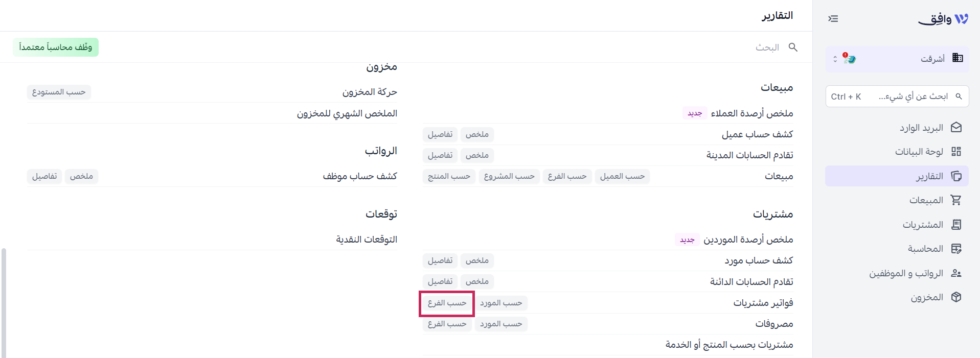Open the dashboard grid icon
The height and width of the screenshot is (358, 980).
(956, 152)
